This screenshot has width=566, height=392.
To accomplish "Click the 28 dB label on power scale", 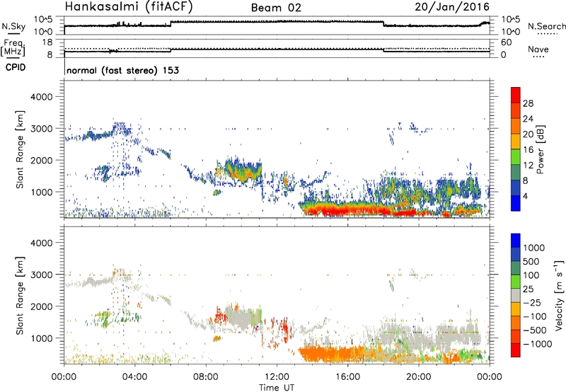I will 528,103.
